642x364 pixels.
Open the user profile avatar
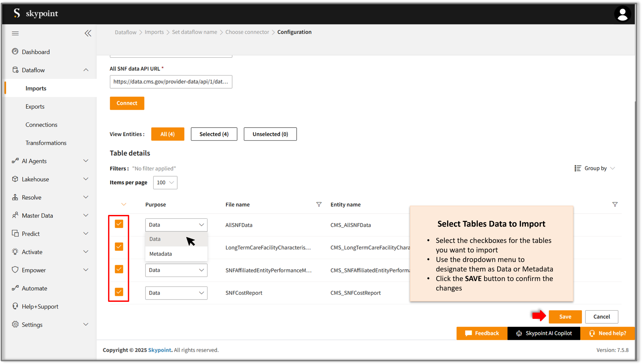(623, 14)
